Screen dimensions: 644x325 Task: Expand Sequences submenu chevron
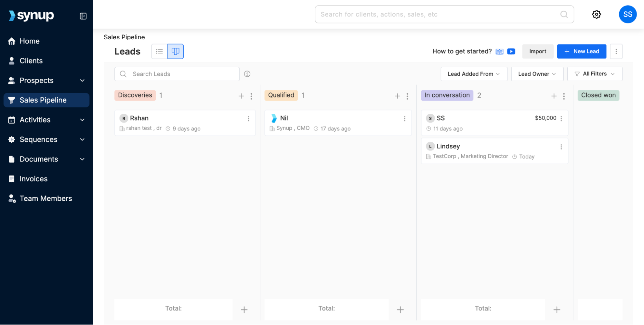pos(82,139)
